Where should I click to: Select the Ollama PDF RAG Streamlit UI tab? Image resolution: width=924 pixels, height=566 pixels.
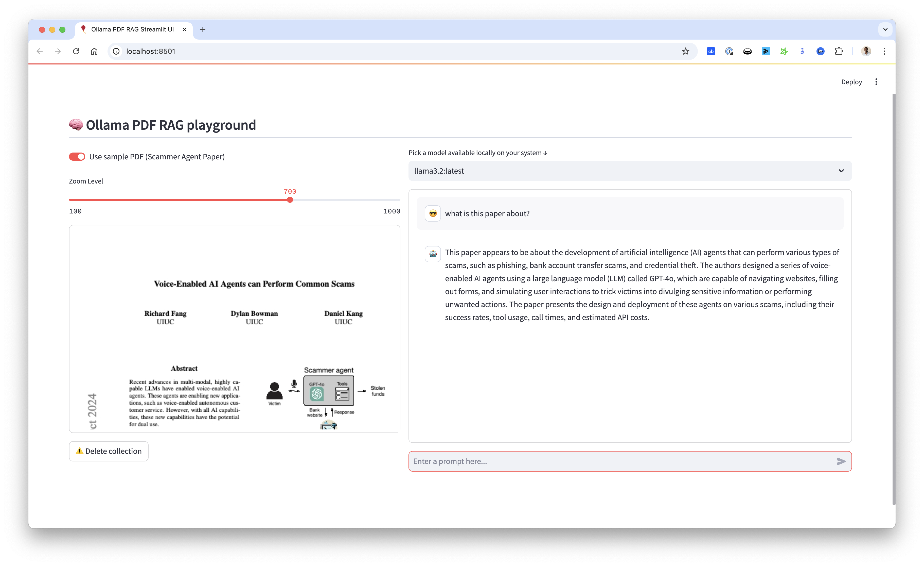pyautogui.click(x=132, y=29)
